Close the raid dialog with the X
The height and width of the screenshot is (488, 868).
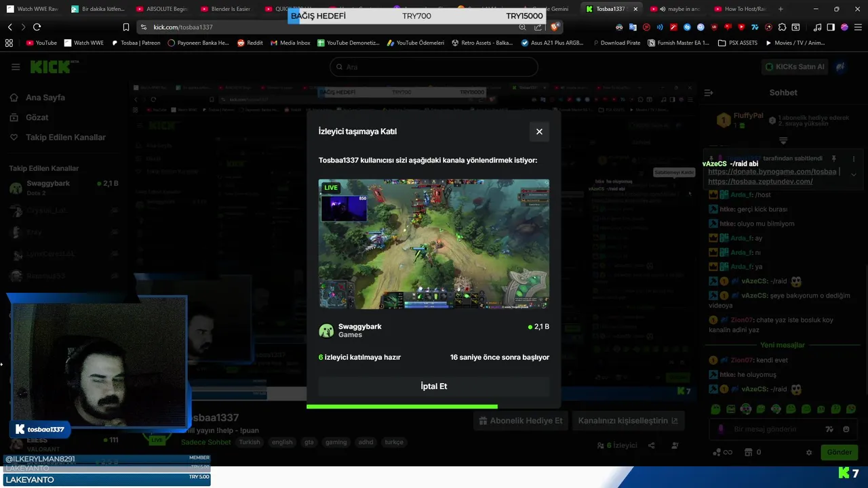point(539,131)
